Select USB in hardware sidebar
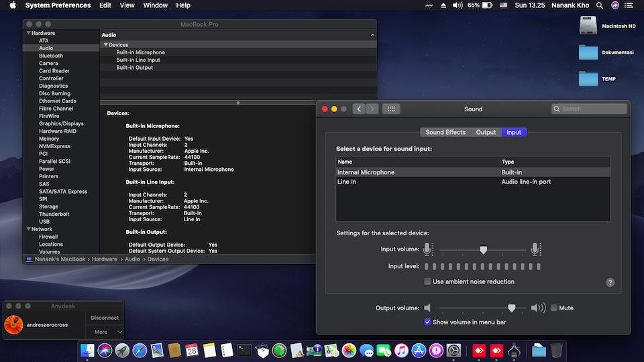644x362 pixels. (44, 222)
